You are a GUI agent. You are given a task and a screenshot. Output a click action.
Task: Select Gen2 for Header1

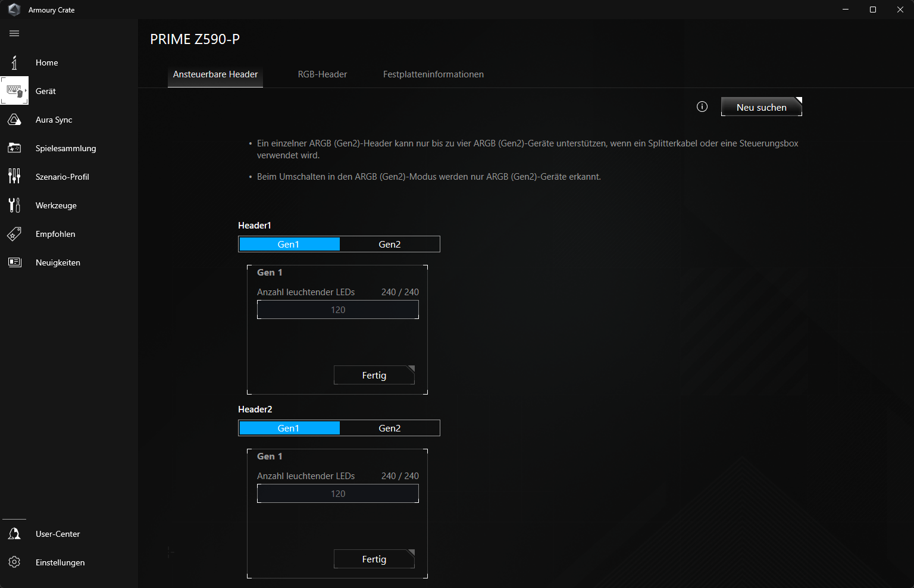coord(390,244)
